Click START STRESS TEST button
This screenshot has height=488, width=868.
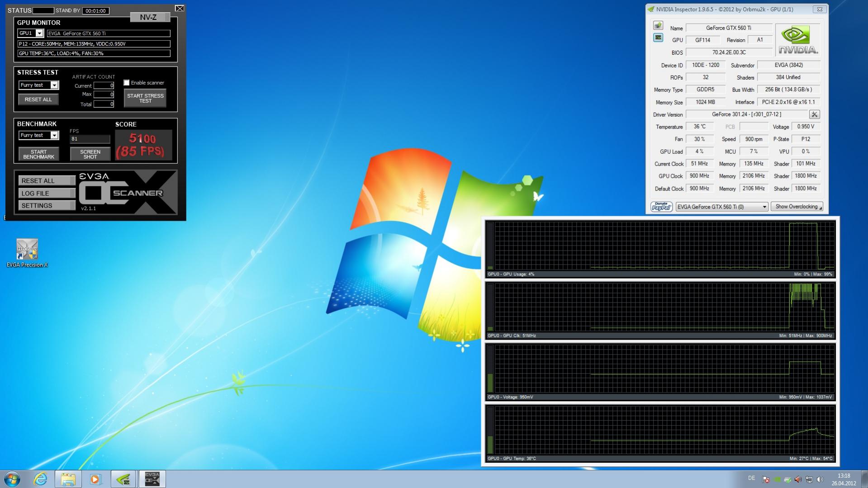click(x=145, y=98)
